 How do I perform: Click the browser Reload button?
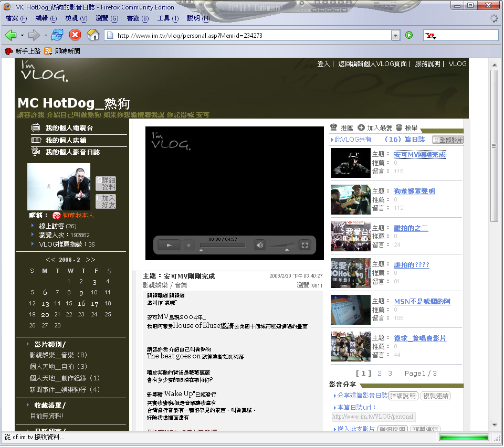pyautogui.click(x=57, y=35)
